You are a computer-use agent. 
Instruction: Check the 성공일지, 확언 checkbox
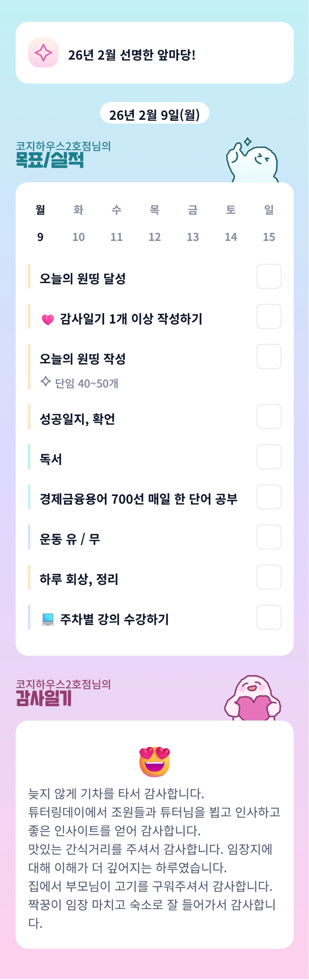coord(269,417)
